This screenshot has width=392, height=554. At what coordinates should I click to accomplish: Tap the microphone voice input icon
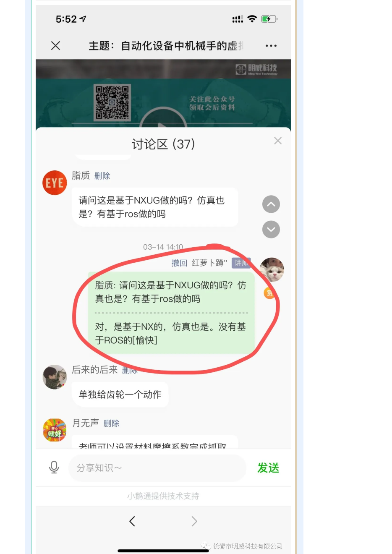[x=54, y=468]
